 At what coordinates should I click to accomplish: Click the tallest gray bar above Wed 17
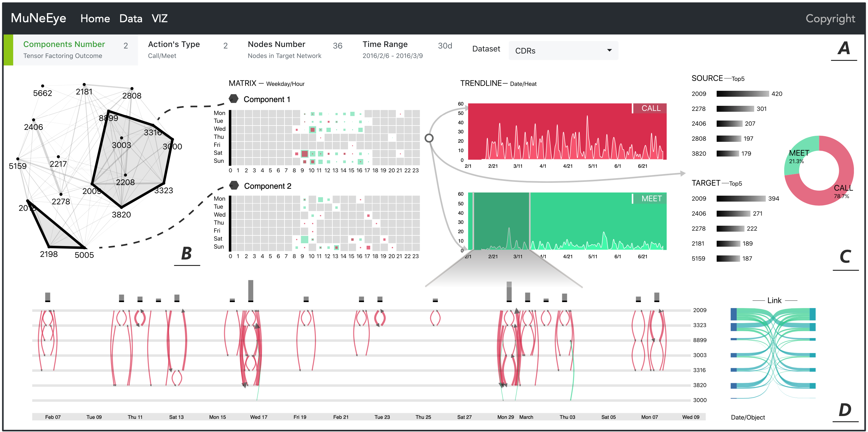pos(250,291)
